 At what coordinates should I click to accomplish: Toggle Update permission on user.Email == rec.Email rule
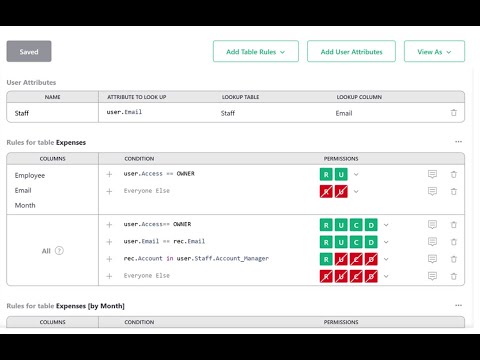341,242
